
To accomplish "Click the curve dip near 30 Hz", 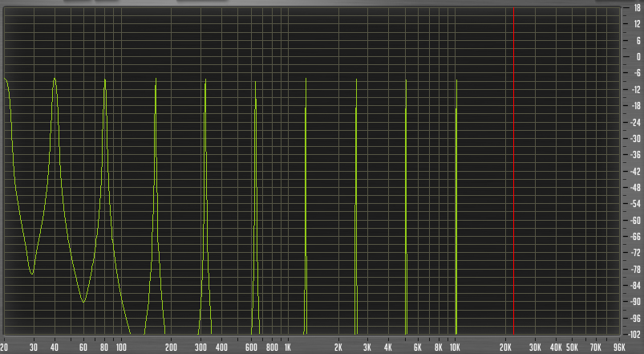I will point(32,273).
